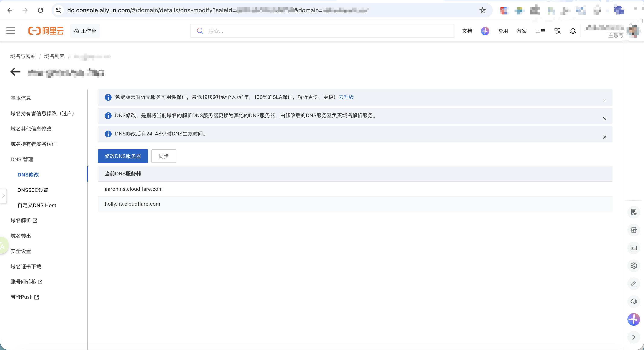This screenshot has width=644, height=350.
Task: Switch language with the translate icon
Action: tap(557, 31)
